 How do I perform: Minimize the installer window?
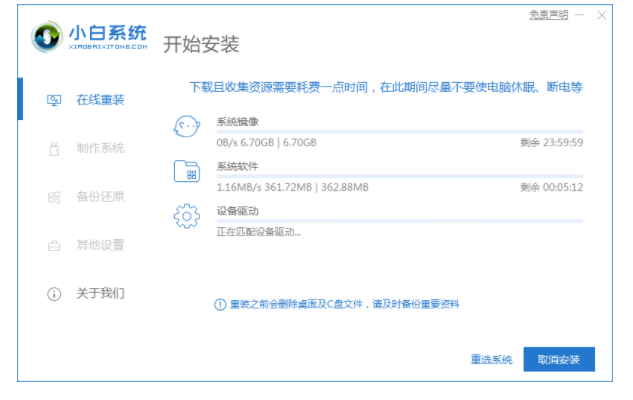580,15
